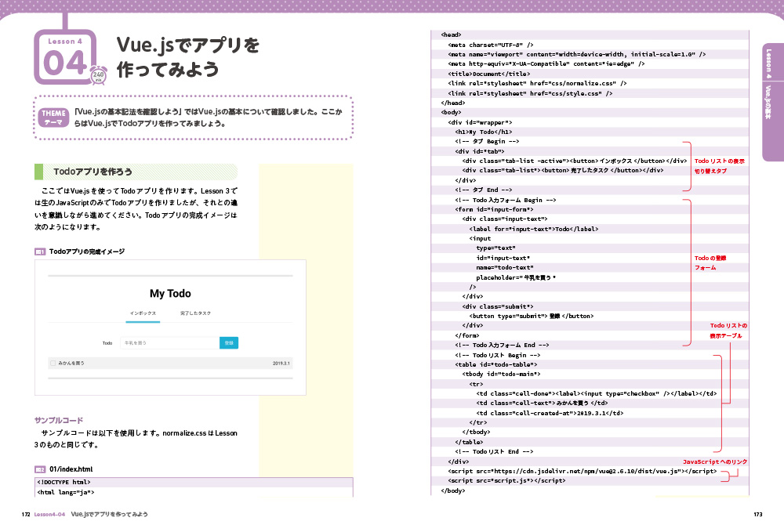Click the <div id="wrapper"> code line
Viewport: 784px width, 532px height.
click(x=480, y=122)
